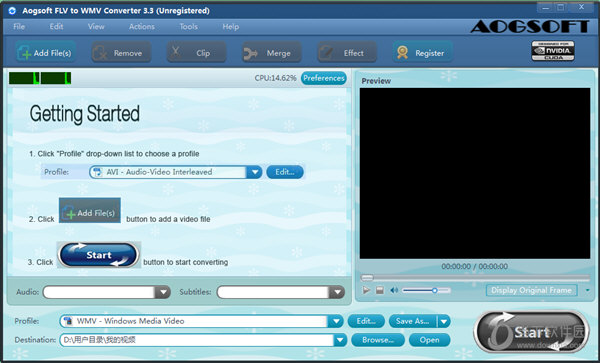Screen dimensions: 600x363
Task: Click the NVIDIA CUDA badge icon
Action: (x=553, y=51)
